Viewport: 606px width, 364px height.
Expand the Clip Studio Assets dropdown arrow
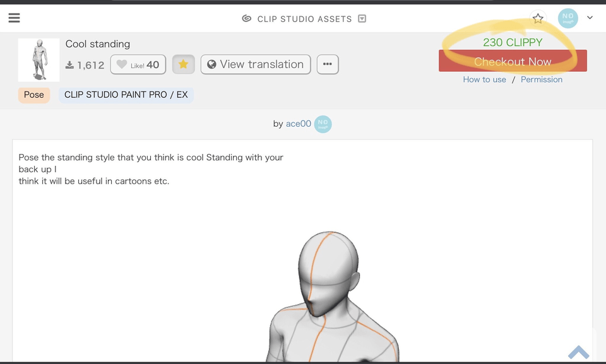[x=362, y=18]
